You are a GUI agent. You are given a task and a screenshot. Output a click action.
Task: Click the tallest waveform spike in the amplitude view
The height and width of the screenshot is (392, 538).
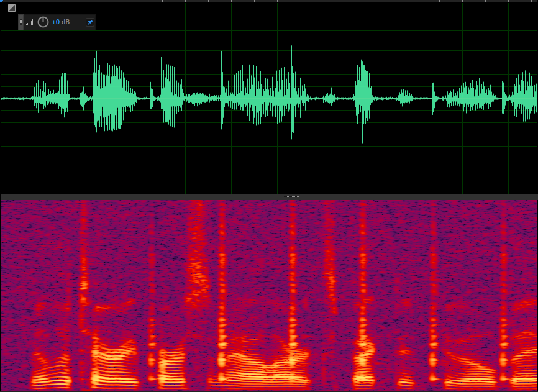[362, 93]
